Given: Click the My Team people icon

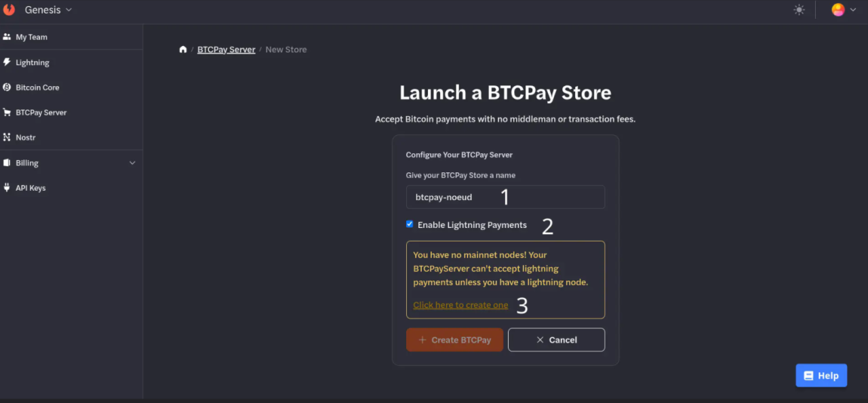Looking at the screenshot, I should [7, 37].
